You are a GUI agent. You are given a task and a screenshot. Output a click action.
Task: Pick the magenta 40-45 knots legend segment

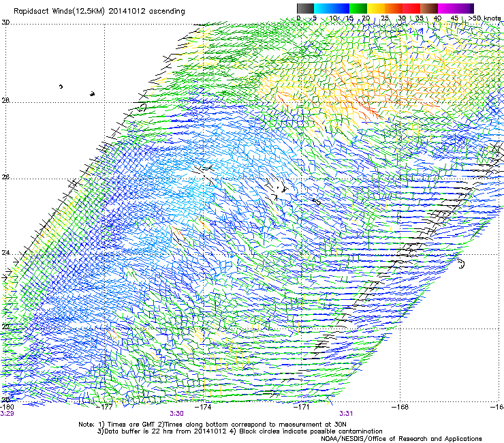(447, 8)
